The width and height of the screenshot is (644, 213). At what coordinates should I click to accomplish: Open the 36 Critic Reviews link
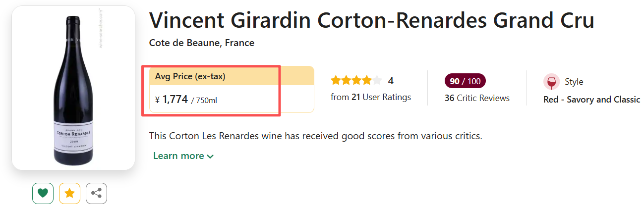[477, 98]
